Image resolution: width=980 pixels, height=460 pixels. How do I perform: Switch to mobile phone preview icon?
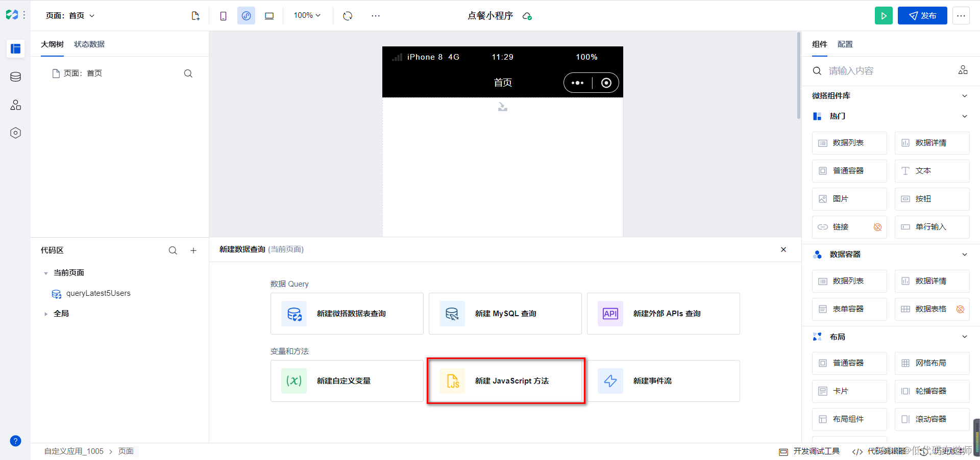tap(223, 16)
